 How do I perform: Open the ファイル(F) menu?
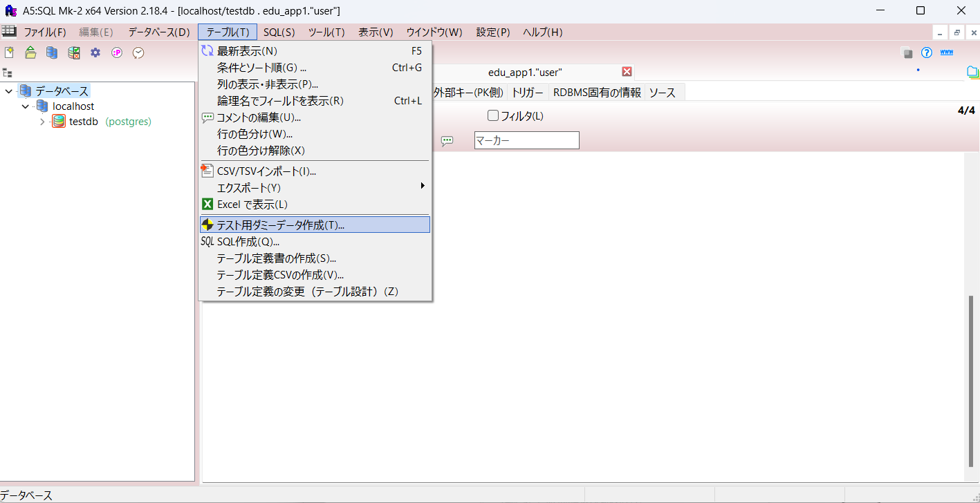coord(45,32)
